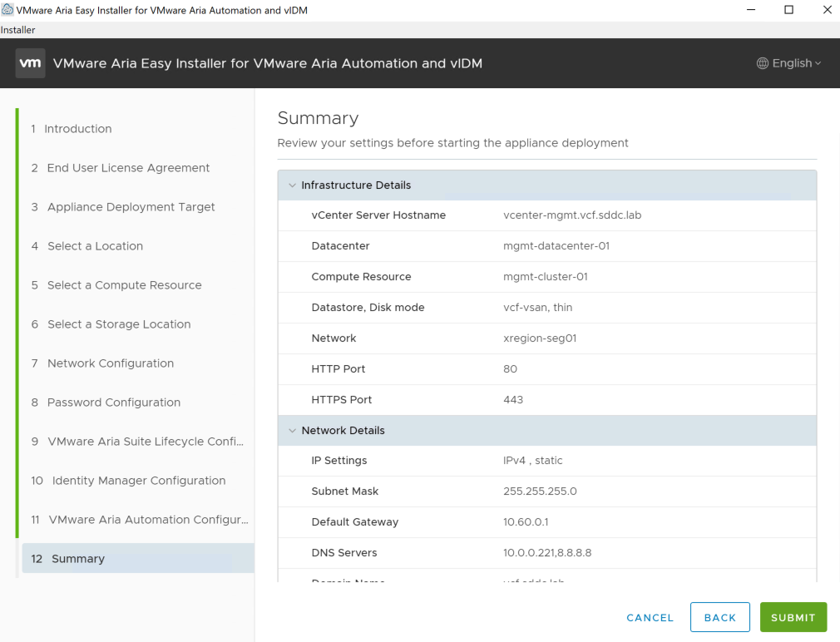Click HTTP Port value 80
Screen dimensions: 840x642
510,369
